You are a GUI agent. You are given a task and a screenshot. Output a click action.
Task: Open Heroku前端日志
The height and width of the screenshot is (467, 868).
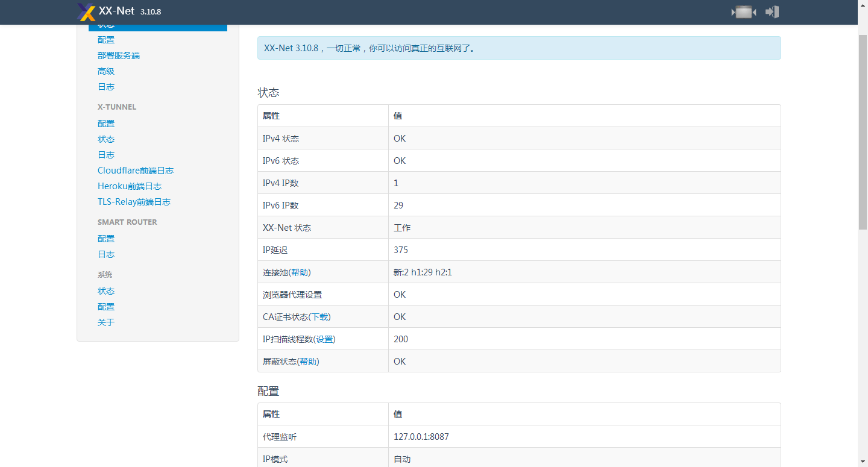pos(130,186)
